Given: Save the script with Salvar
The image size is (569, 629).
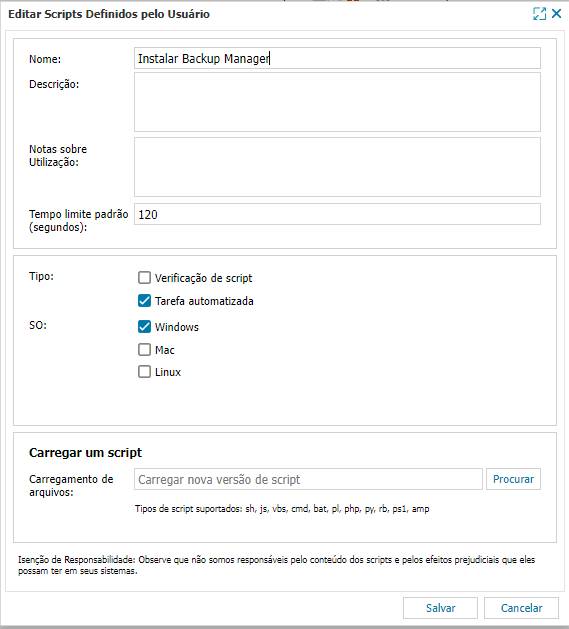Looking at the screenshot, I should tap(440, 608).
